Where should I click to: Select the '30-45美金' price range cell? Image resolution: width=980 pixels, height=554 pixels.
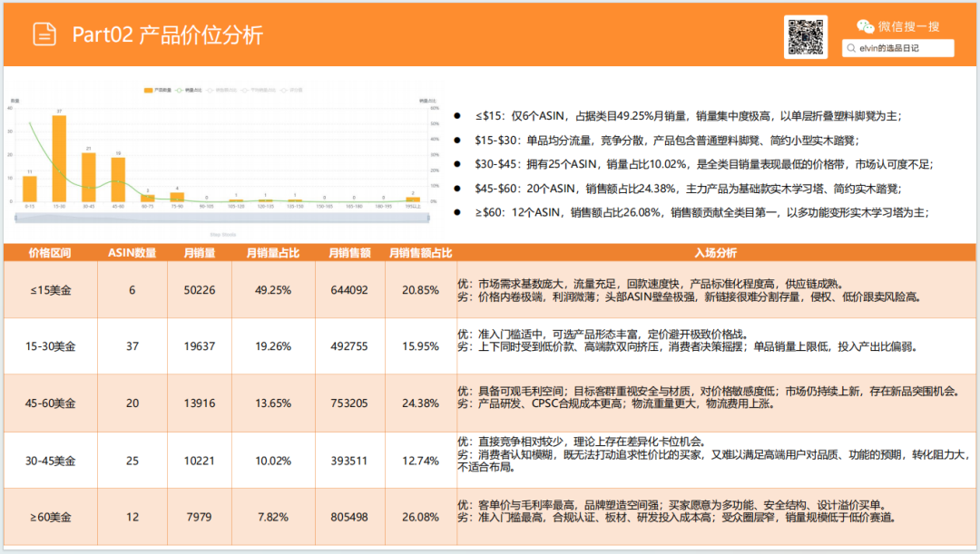point(51,461)
